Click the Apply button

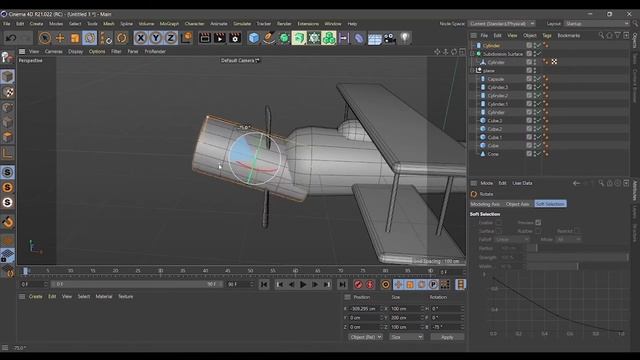click(x=447, y=337)
